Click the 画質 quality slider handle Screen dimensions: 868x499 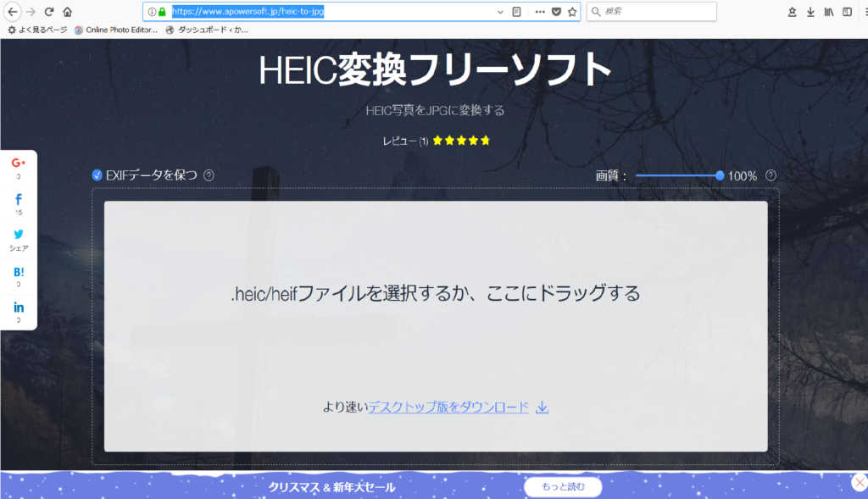(720, 176)
